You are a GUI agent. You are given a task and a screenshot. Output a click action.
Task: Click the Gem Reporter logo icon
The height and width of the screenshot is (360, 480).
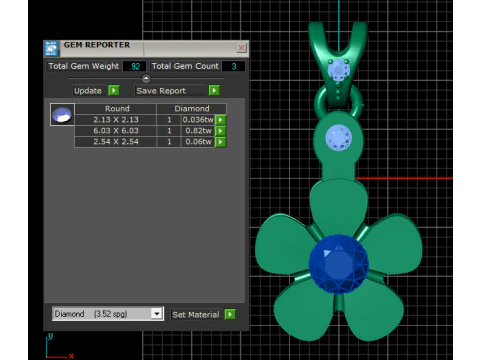tap(51, 49)
